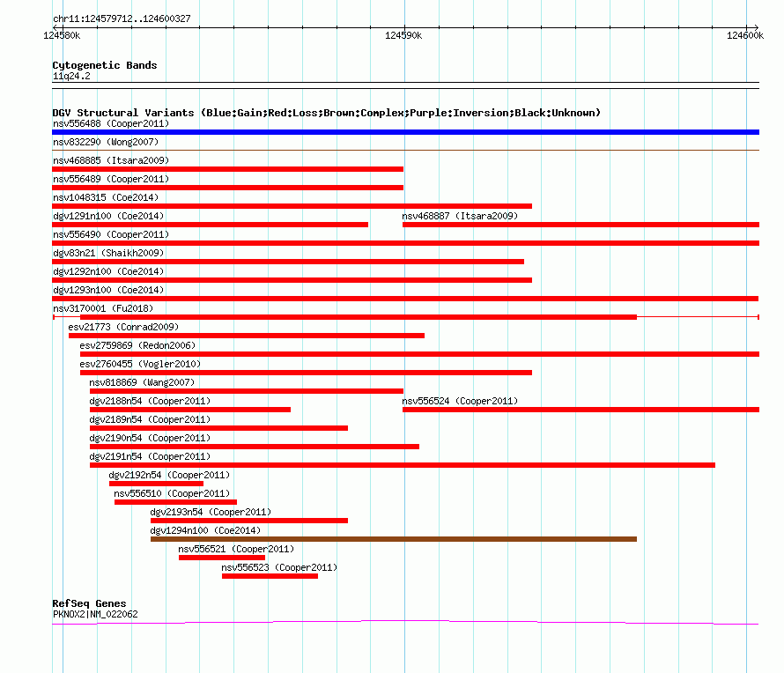Click the nsv556489 (Cooper2011) label
Image resolution: width=784 pixels, height=673 pixels.
click(111, 179)
